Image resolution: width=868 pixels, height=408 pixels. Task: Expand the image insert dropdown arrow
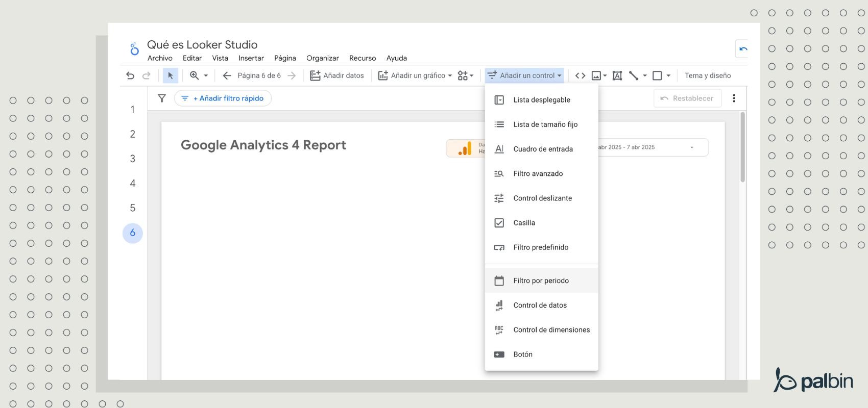click(605, 75)
